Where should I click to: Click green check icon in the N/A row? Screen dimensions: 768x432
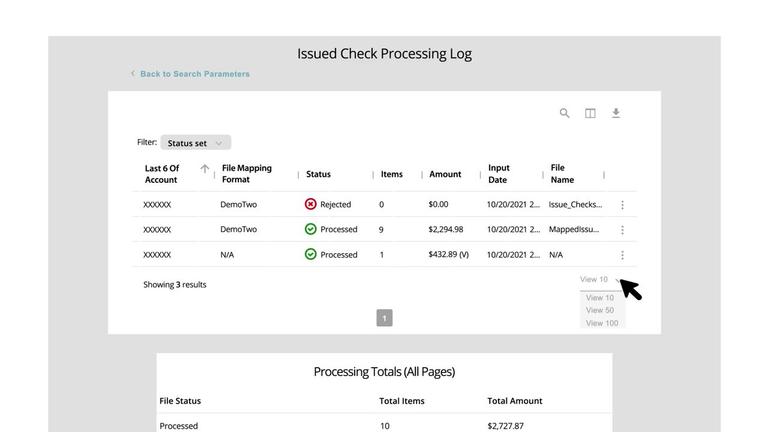pyautogui.click(x=310, y=254)
